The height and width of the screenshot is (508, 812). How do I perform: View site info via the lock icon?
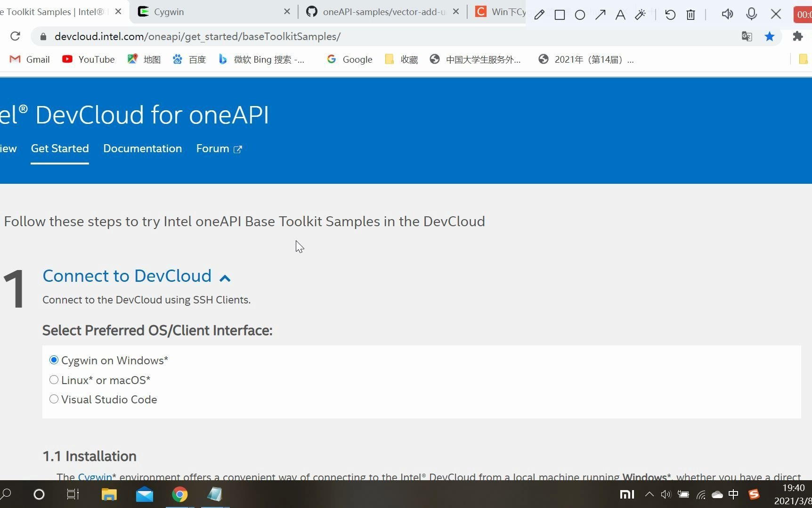tap(43, 36)
